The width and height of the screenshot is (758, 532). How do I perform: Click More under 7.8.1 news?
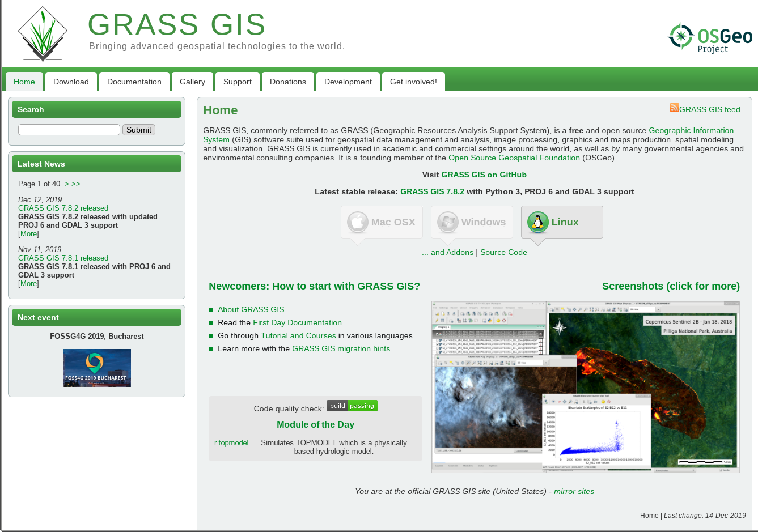(29, 283)
